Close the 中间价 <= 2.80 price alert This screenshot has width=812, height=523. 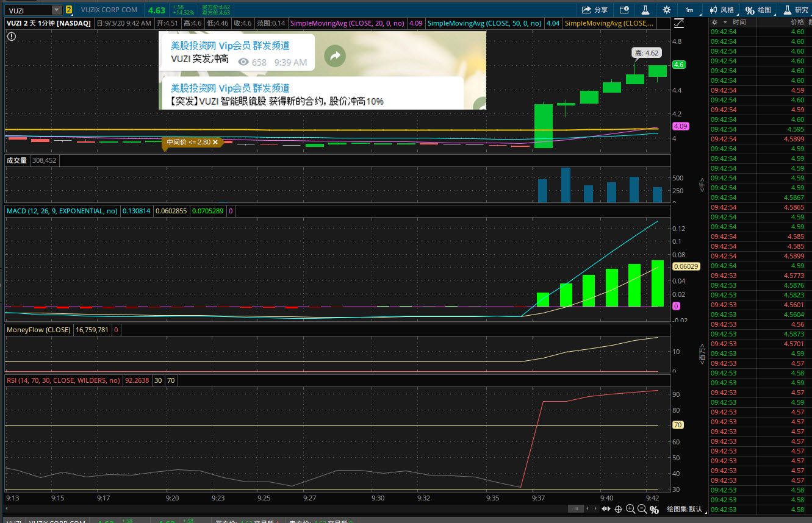215,142
